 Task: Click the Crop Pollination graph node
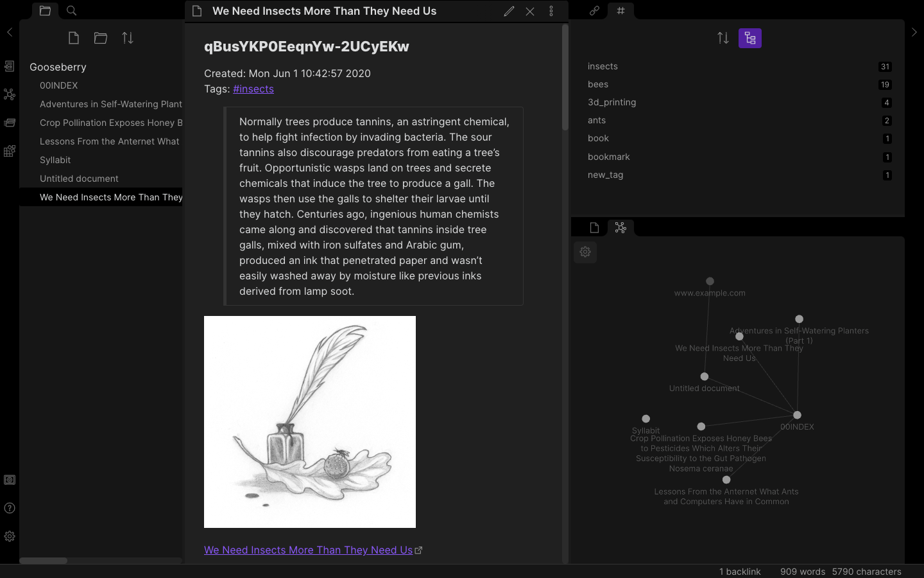coord(701,426)
